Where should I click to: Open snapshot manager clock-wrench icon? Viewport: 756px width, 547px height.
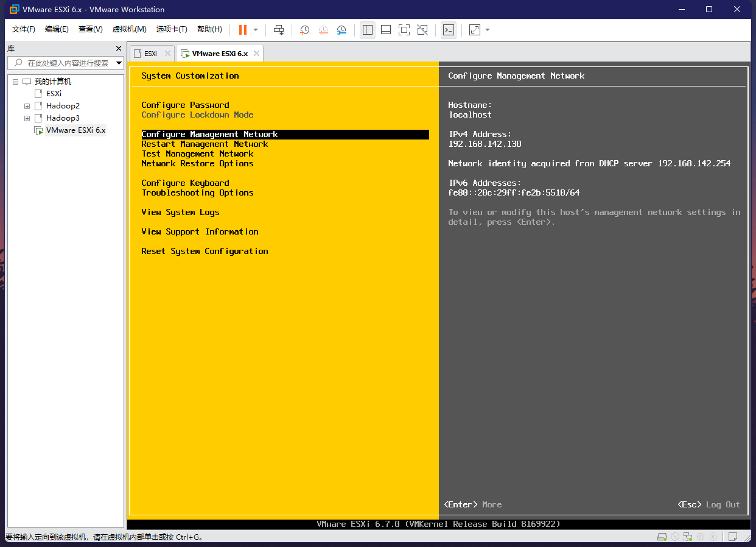pos(341,30)
